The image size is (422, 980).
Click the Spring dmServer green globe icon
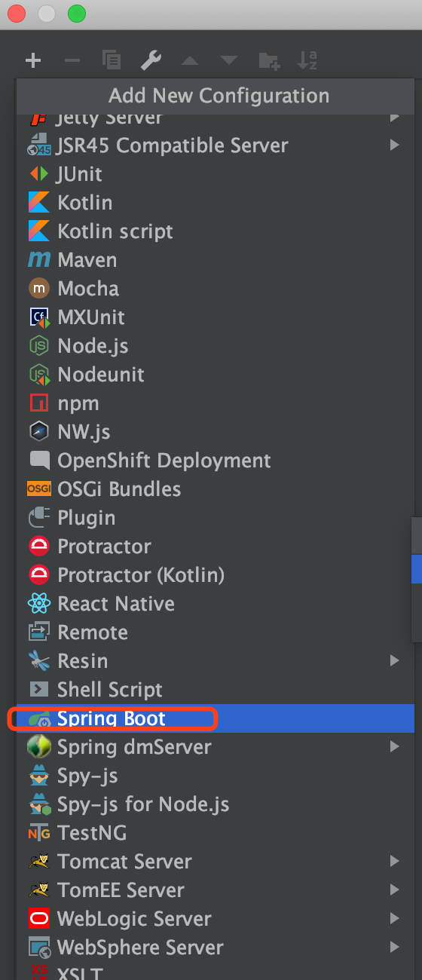[x=39, y=747]
